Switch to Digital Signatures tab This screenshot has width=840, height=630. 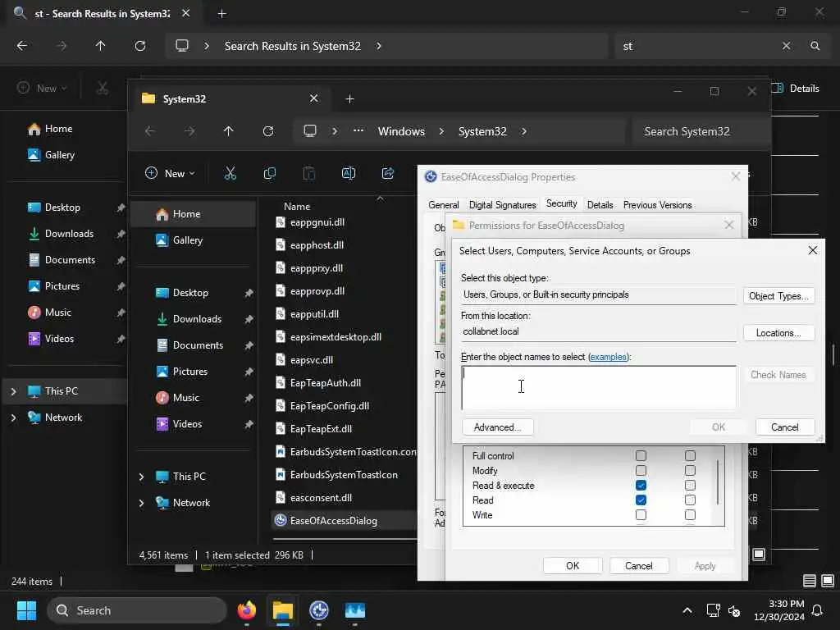503,204
